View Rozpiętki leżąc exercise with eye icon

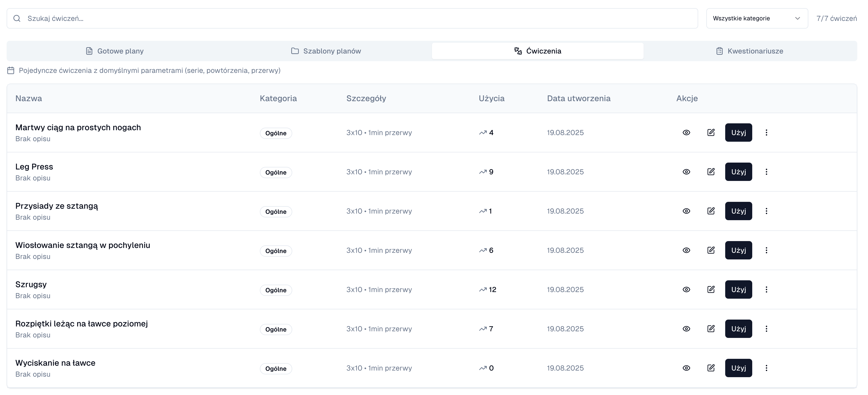686,329
